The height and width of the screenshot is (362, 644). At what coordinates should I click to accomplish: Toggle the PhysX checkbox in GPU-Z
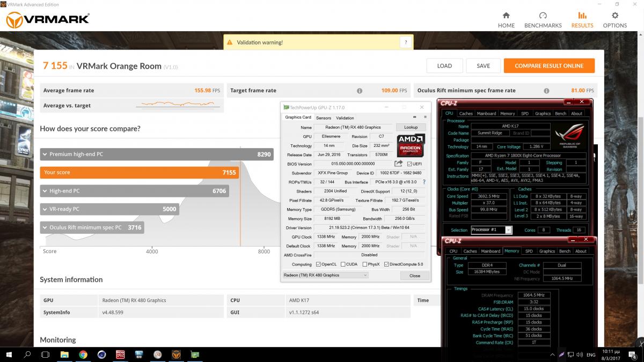(365, 264)
